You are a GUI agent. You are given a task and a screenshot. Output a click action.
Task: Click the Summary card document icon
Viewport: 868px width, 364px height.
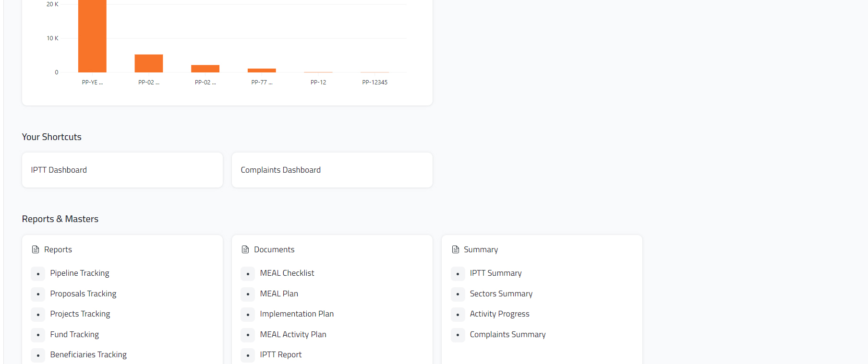[x=456, y=249]
